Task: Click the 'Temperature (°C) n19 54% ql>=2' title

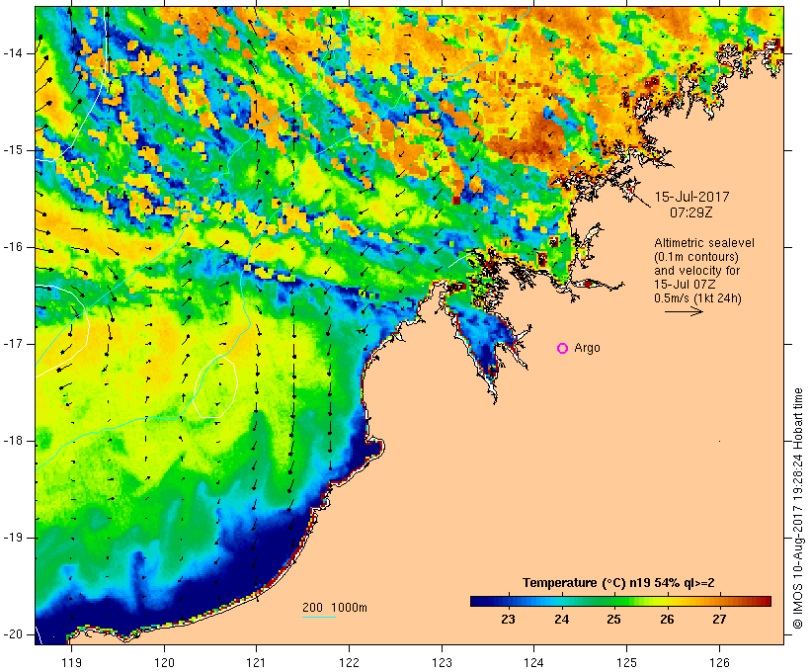Action: pyautogui.click(x=618, y=583)
